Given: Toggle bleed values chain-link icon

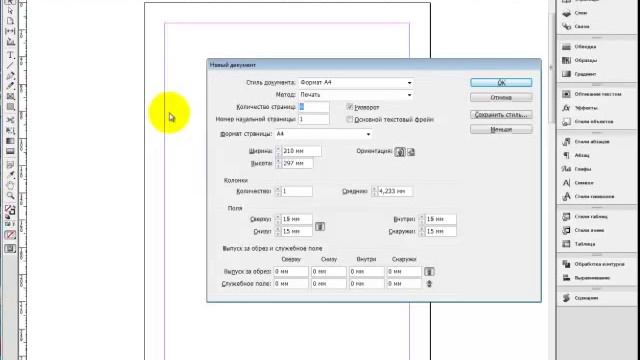Looking at the screenshot, I should click(429, 271).
